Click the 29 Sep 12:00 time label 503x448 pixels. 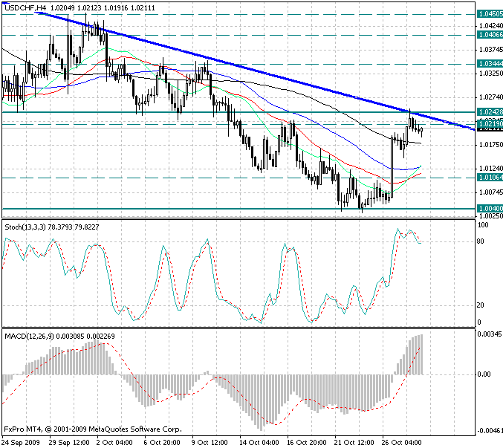[x=69, y=443]
